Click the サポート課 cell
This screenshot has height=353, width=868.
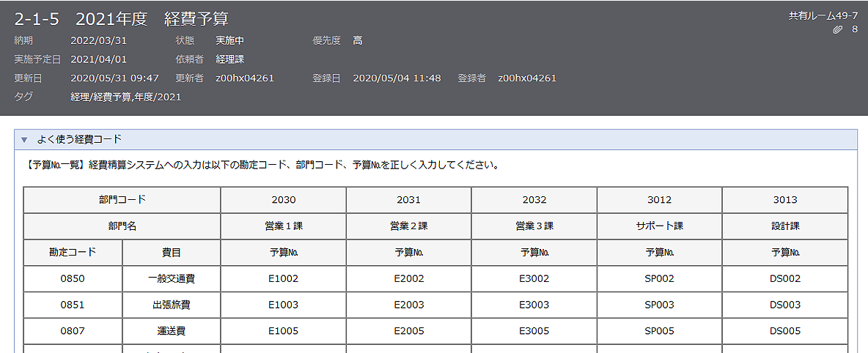pos(659,226)
